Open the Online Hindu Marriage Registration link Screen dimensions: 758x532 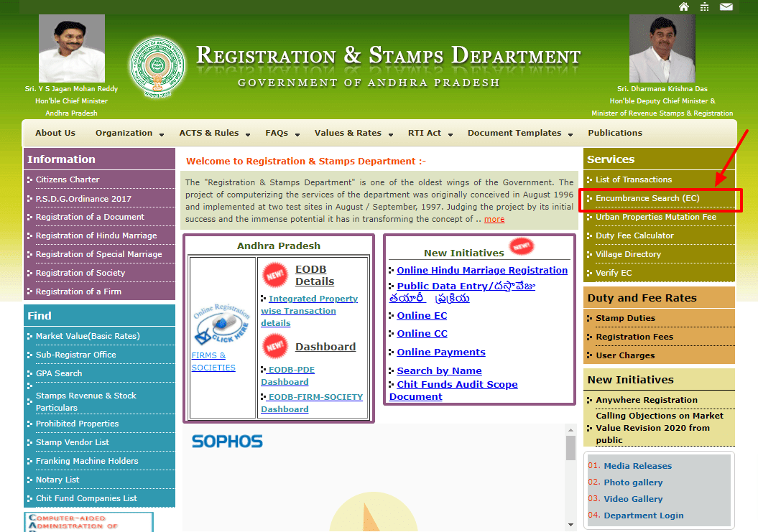pyautogui.click(x=482, y=270)
